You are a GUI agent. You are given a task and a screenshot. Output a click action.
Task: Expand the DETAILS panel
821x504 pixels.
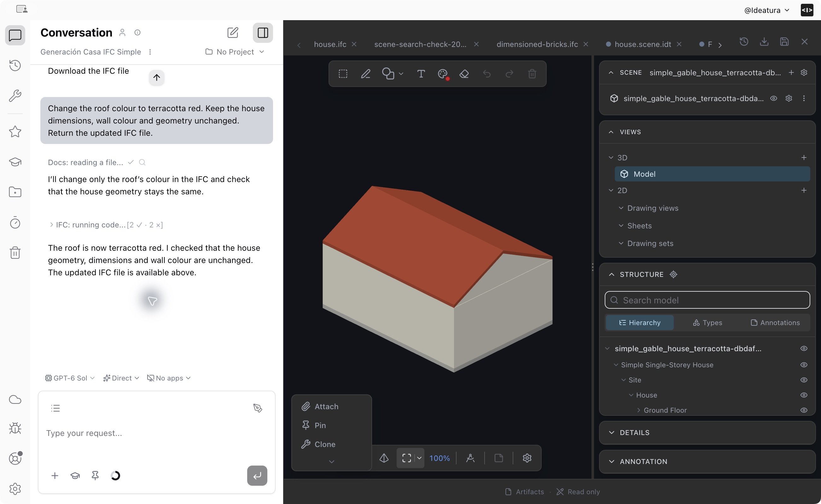pos(707,432)
